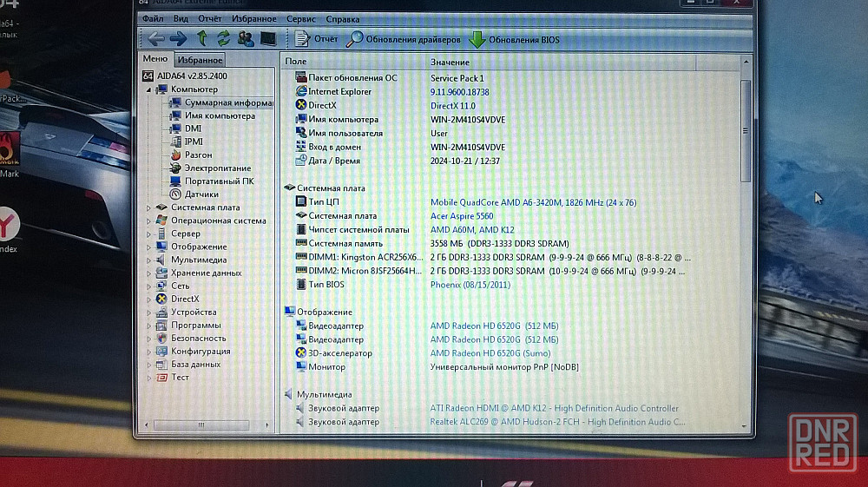Collapse the Компьютер tree node

point(148,89)
